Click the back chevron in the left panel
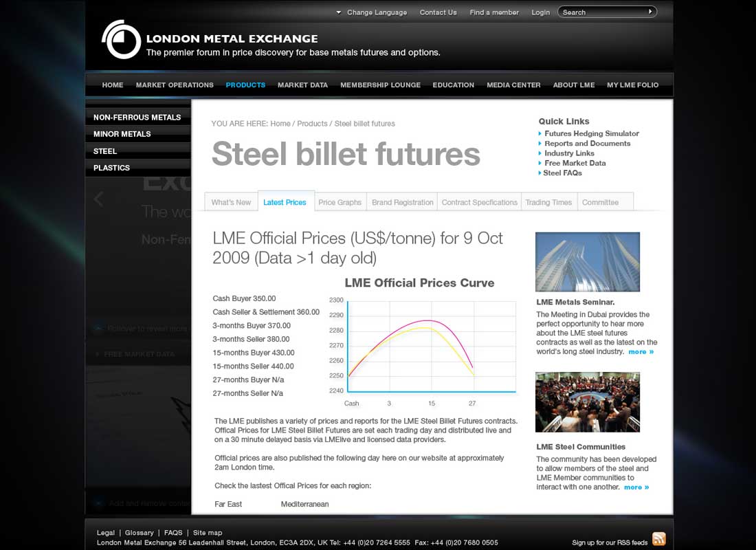Viewport: 756px width, 550px height. [x=98, y=198]
